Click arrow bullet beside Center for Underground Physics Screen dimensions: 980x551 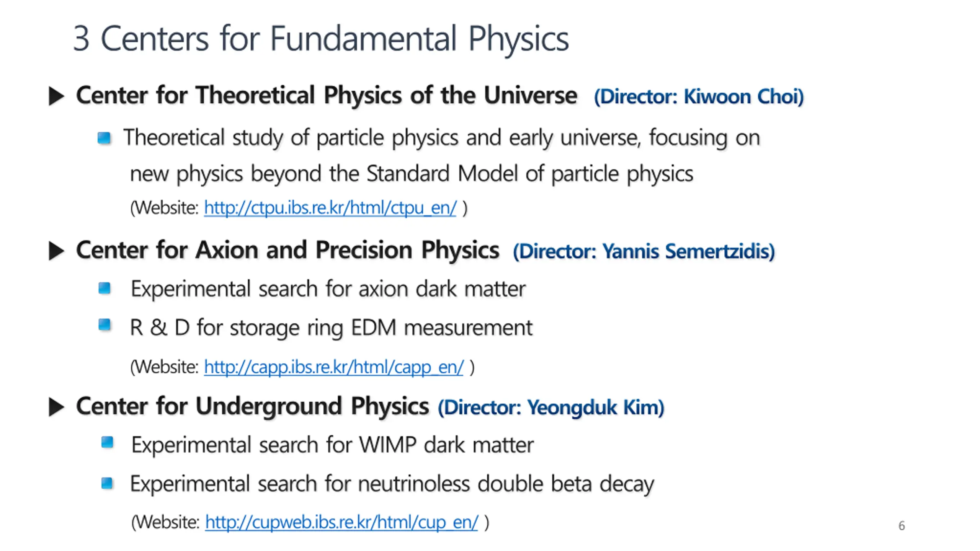click(x=57, y=407)
